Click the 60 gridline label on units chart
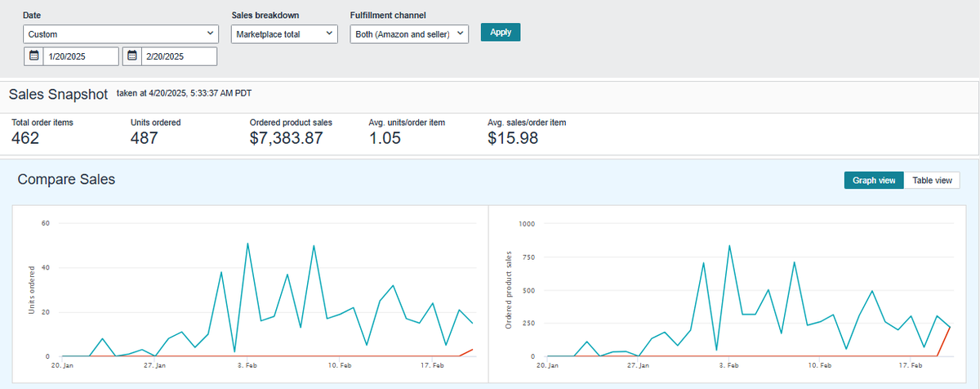980x389 pixels. (x=46, y=223)
